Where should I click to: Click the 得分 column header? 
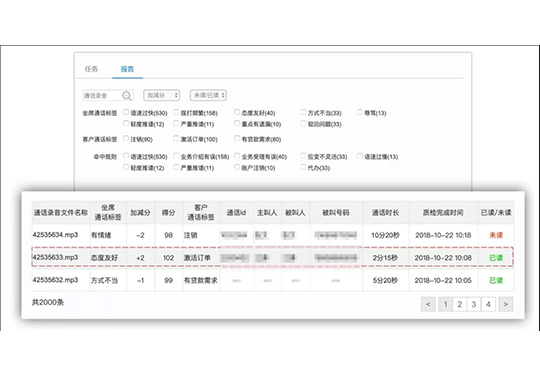point(168,212)
